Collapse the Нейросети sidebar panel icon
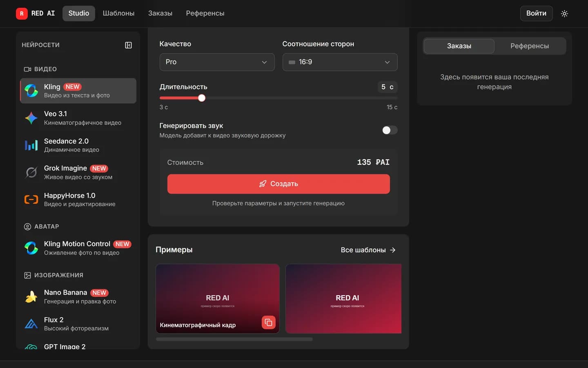 128,45
